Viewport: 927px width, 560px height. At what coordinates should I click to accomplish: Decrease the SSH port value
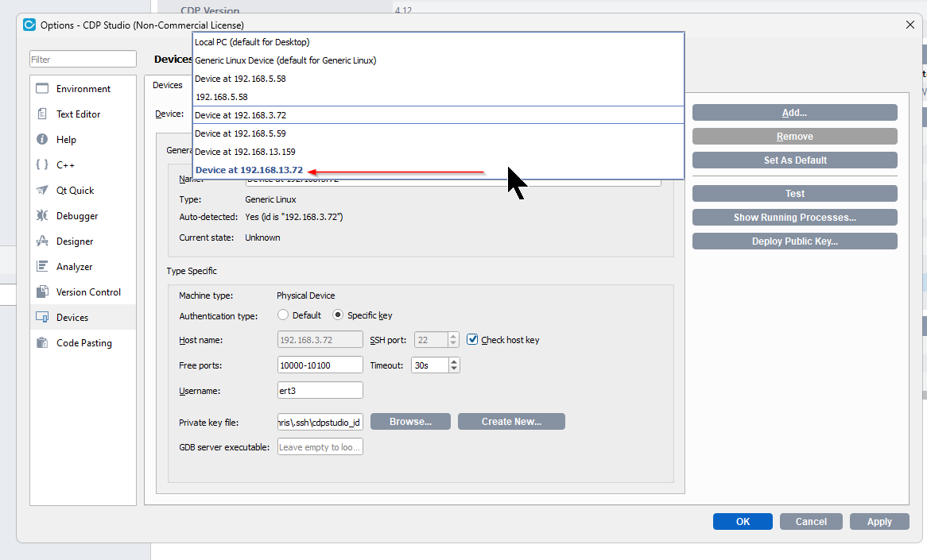[x=453, y=343]
